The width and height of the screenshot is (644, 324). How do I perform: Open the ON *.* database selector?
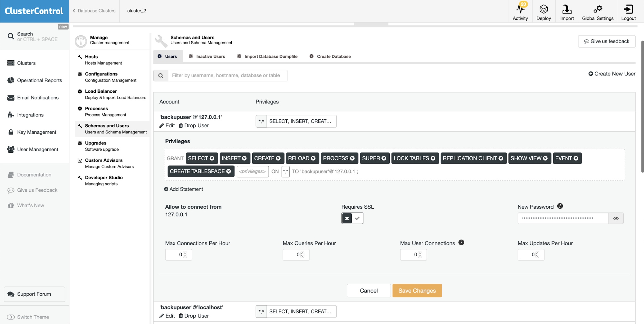285,171
